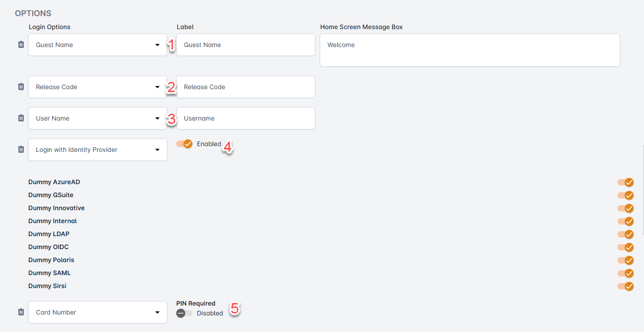Open the Card Number dropdown
Image resolution: width=644 pixels, height=332 pixels.
pyautogui.click(x=97, y=312)
